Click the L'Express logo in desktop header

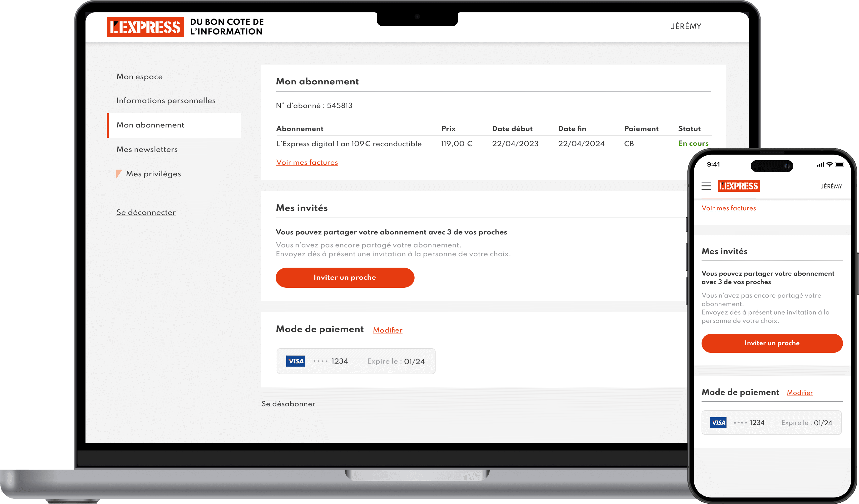pos(145,27)
